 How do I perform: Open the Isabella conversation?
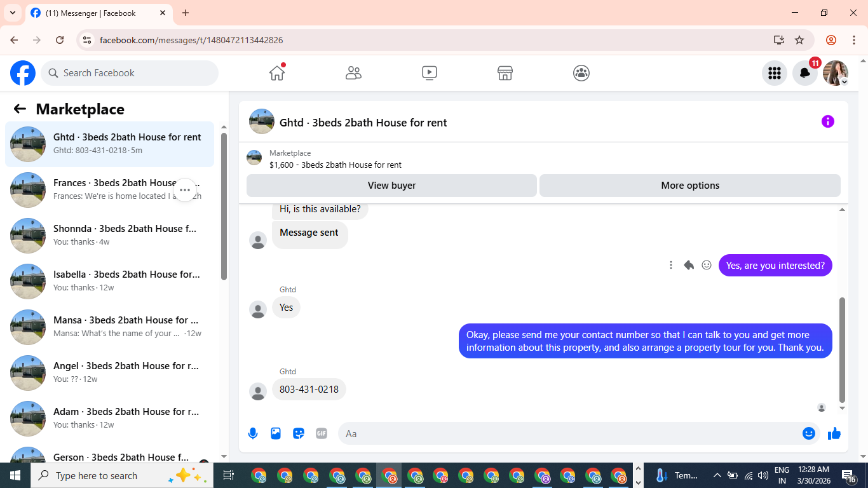point(109,281)
